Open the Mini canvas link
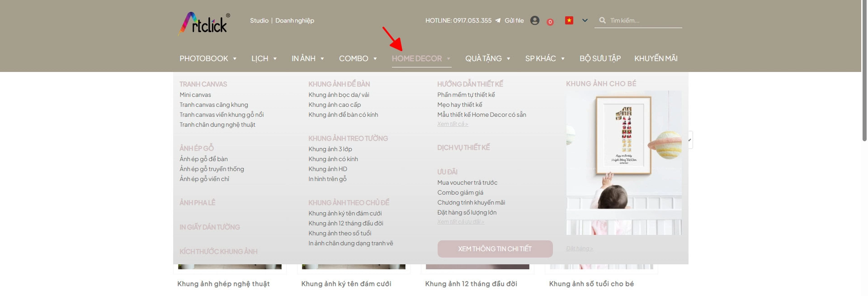868x296 pixels. coord(195,95)
